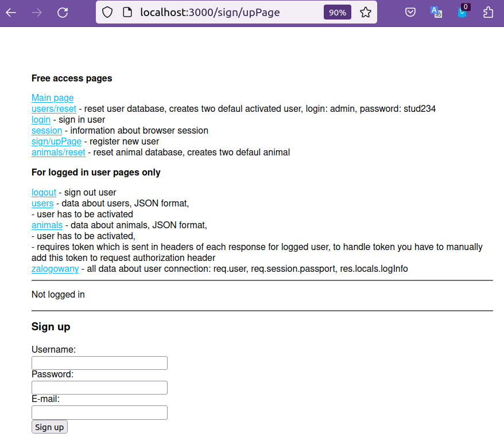Image resolution: width=504 pixels, height=445 pixels.
Task: Click the animals/reset link
Action: tap(58, 153)
